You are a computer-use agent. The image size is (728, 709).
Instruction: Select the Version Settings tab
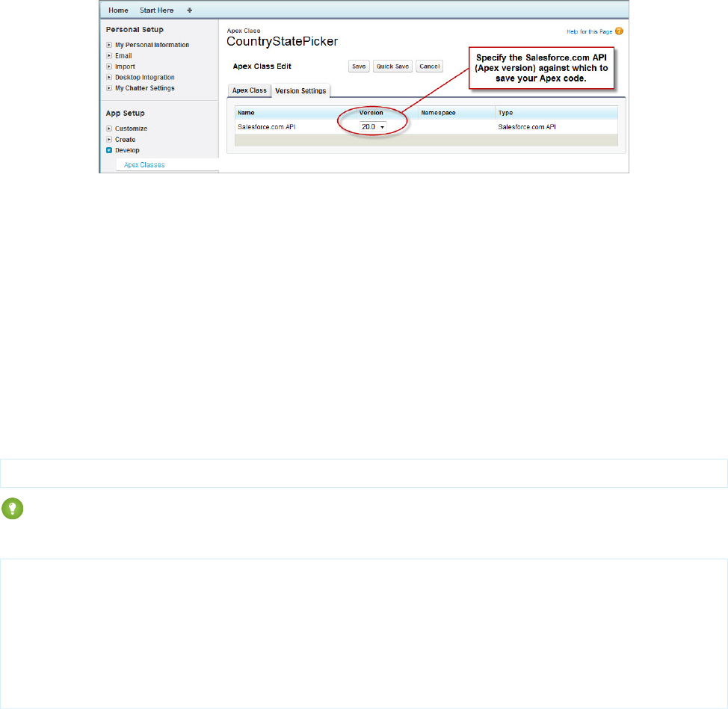pos(300,91)
